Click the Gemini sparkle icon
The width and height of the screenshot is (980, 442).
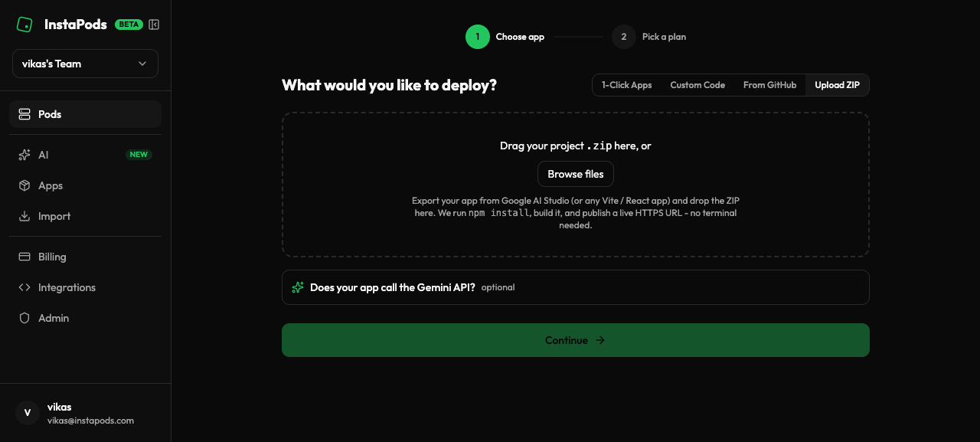[298, 287]
